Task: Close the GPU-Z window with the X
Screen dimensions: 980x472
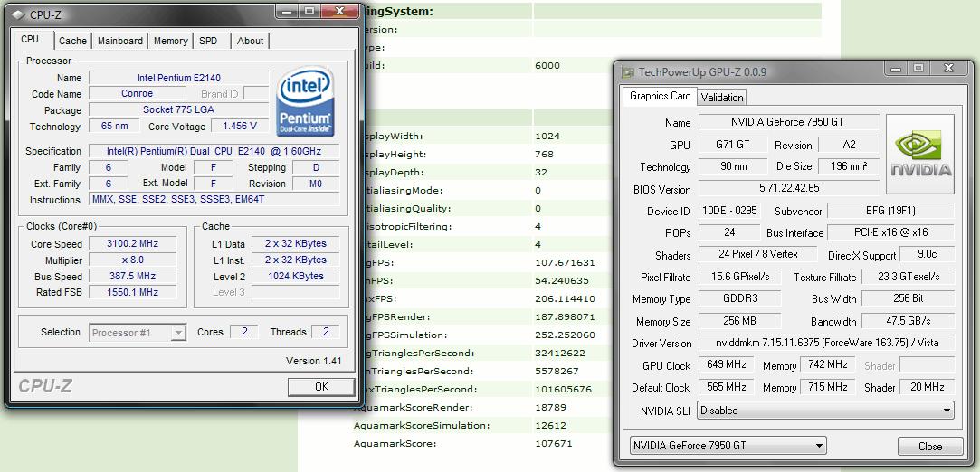Action: [949, 68]
